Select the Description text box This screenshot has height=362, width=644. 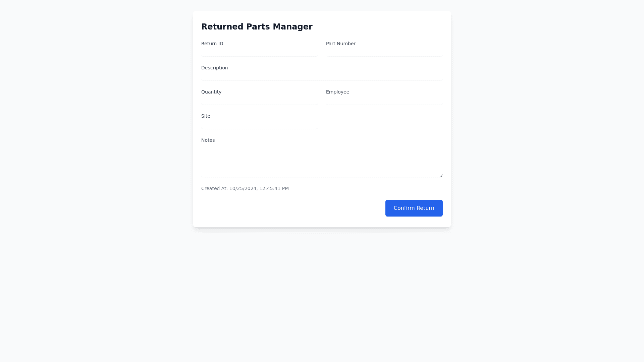322,76
